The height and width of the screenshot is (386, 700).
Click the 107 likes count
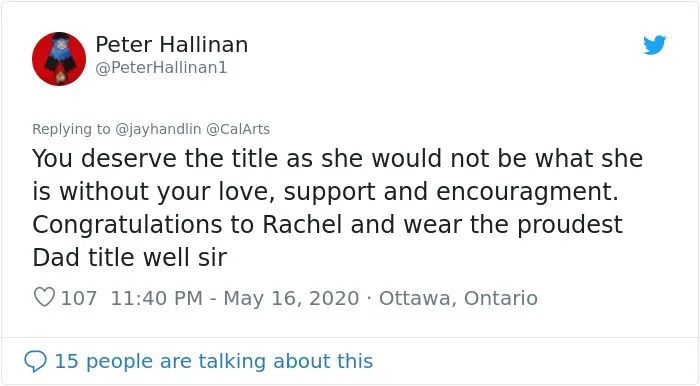click(x=79, y=298)
